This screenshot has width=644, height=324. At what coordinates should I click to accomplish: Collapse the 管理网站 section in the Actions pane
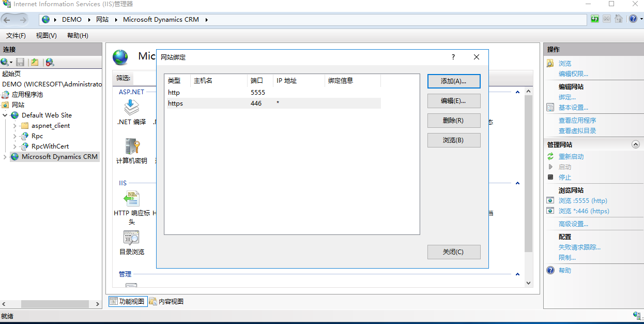point(636,144)
